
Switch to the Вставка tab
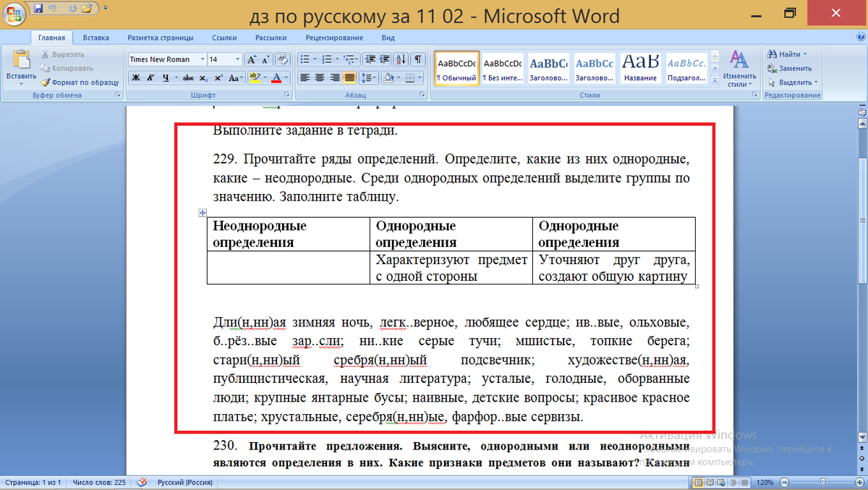tap(96, 38)
